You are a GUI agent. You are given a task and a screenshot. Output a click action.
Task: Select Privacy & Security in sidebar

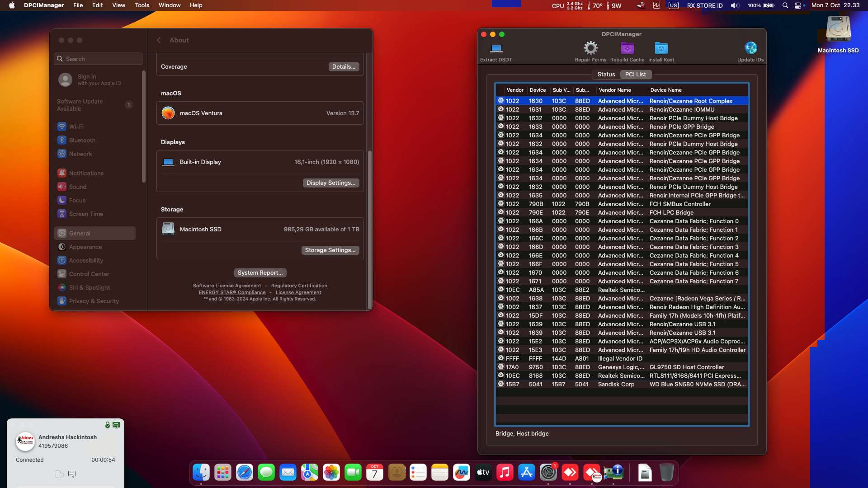95,301
